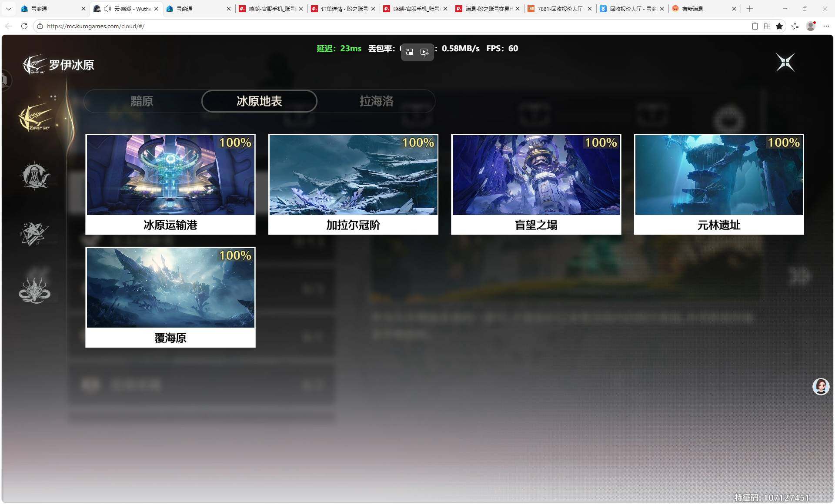Open a new browser tab
The width and height of the screenshot is (835, 504).
click(x=750, y=9)
